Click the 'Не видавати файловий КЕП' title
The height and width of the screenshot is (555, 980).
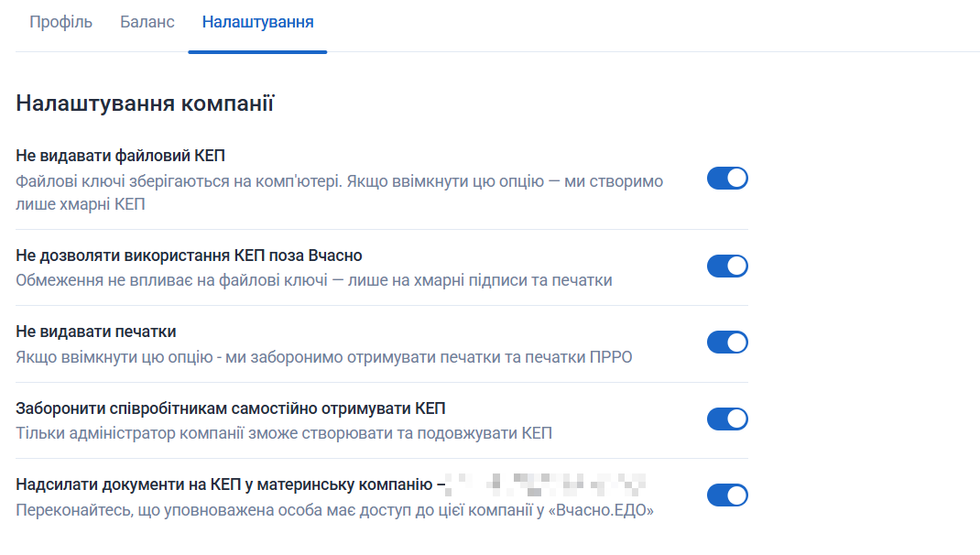click(x=120, y=156)
